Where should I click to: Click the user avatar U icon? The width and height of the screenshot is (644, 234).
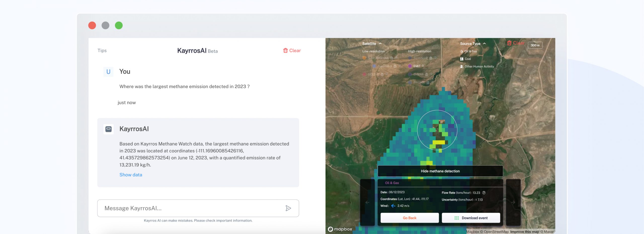108,72
